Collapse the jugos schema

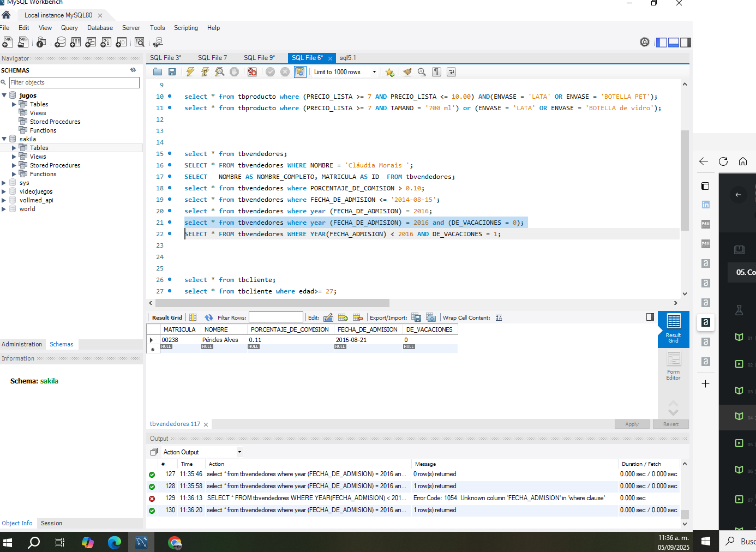pyautogui.click(x=4, y=95)
